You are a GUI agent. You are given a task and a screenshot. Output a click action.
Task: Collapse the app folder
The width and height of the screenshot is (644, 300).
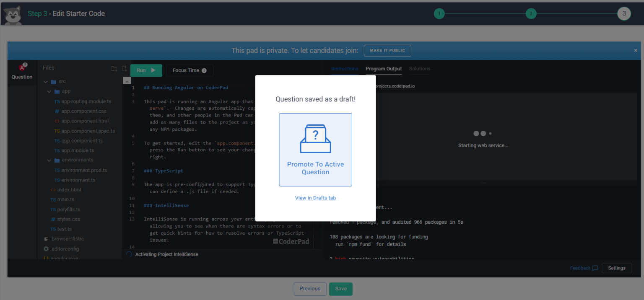(x=49, y=91)
